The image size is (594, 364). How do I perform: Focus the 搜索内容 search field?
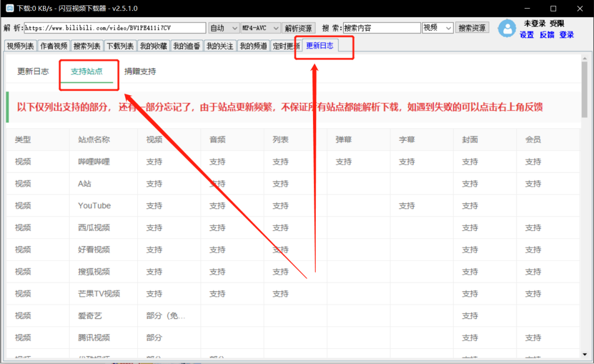pyautogui.click(x=382, y=27)
